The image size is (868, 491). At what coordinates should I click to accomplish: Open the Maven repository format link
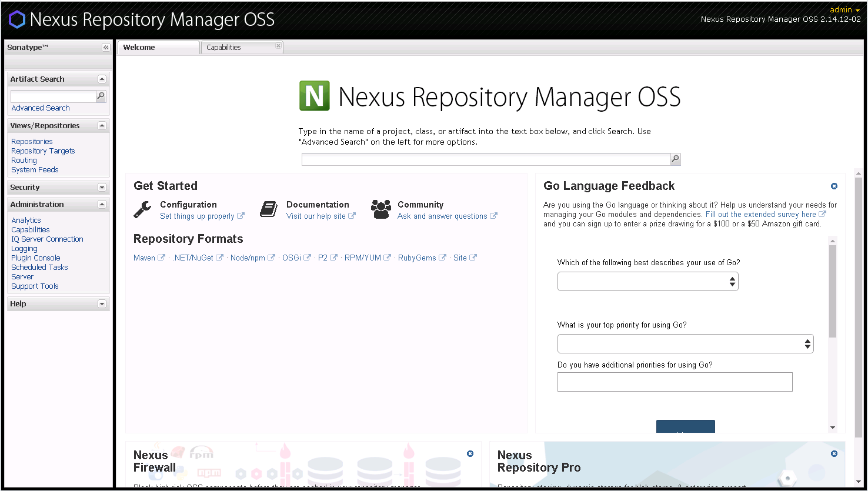click(144, 258)
